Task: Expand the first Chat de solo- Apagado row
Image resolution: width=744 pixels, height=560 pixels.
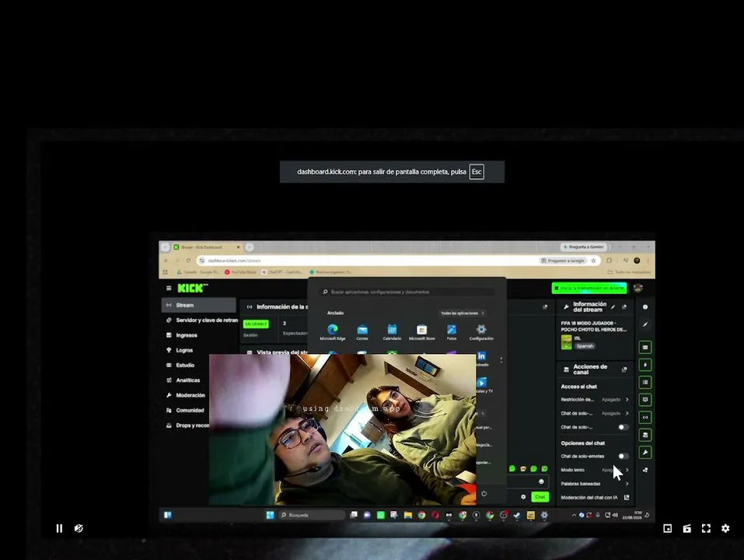Action: [595, 413]
